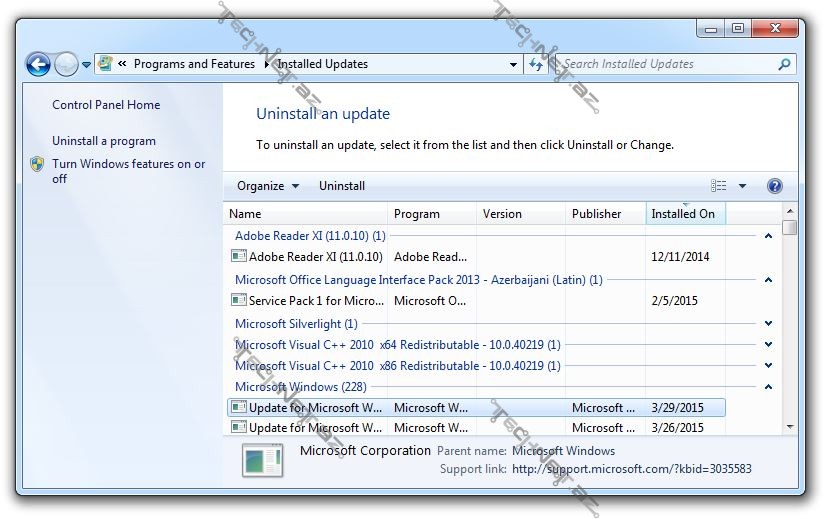
Task: Click the Microsoft O... program cell
Action: click(430, 301)
